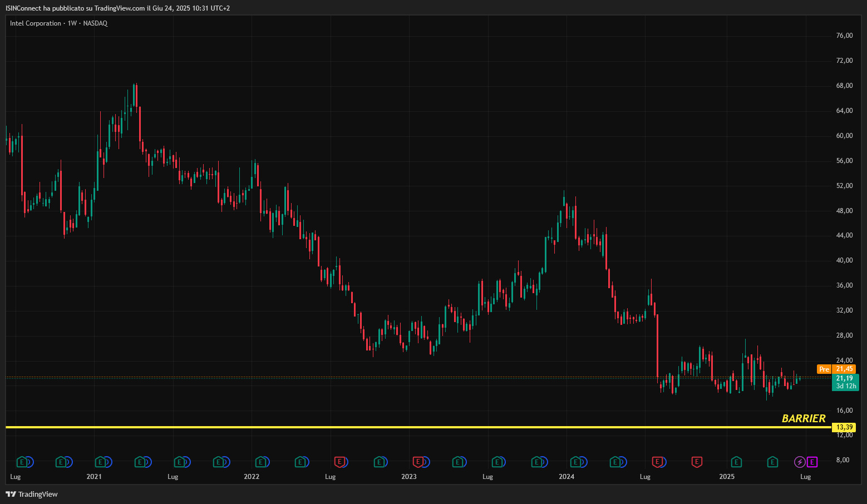Click the 2021 time axis label
867x504 pixels.
tap(94, 477)
